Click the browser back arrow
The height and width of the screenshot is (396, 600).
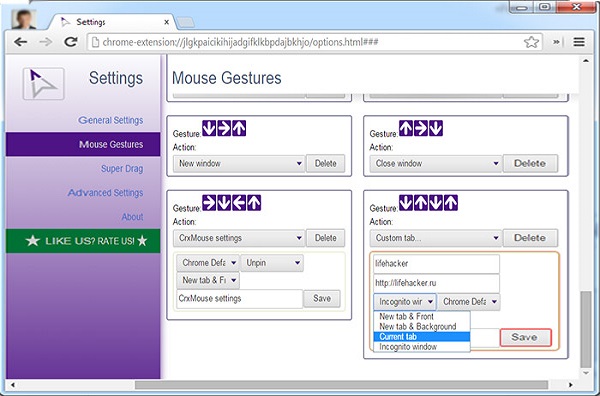pyautogui.click(x=21, y=42)
